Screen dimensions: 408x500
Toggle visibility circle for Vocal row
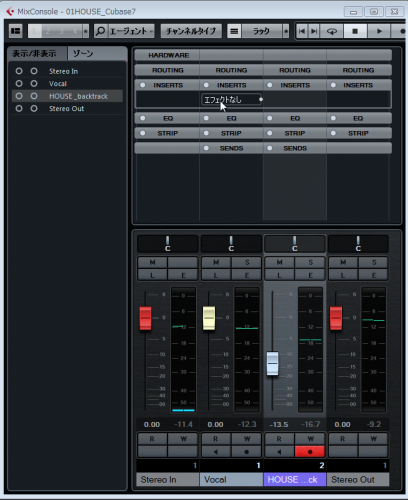19,83
